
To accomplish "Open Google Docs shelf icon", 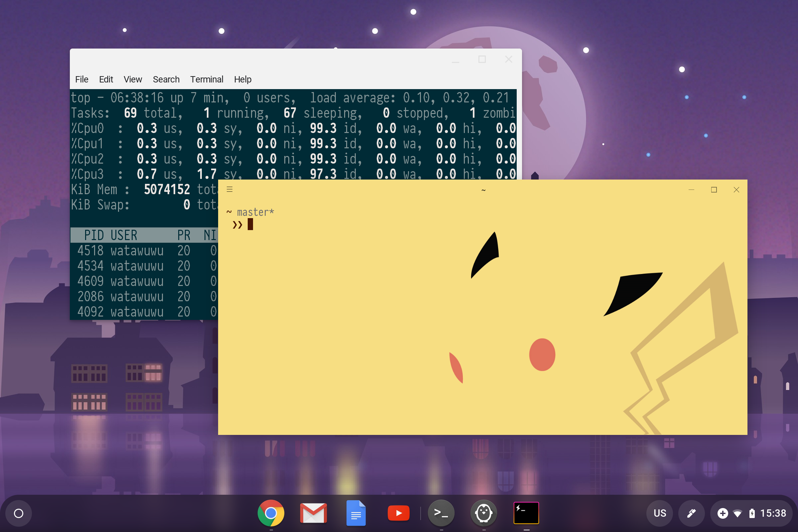I will tap(356, 513).
